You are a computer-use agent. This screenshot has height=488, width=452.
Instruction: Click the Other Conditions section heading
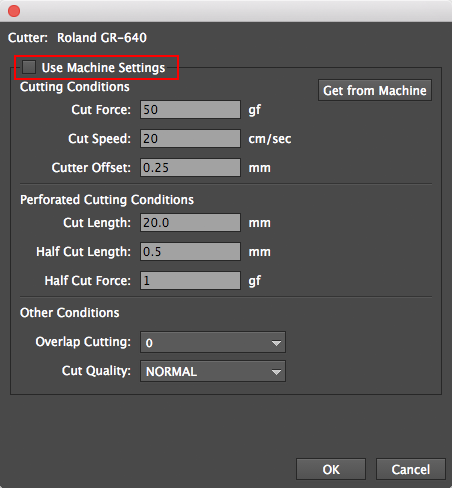pyautogui.click(x=70, y=313)
